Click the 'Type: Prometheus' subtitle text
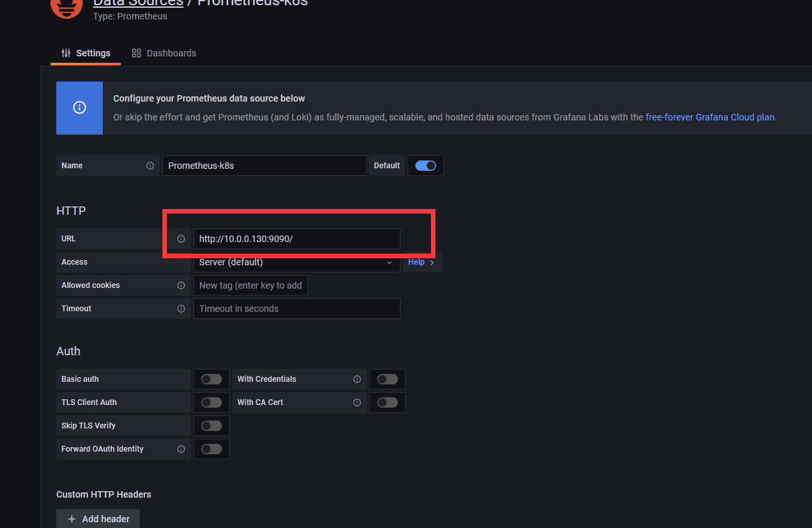The height and width of the screenshot is (528, 812). 130,16
